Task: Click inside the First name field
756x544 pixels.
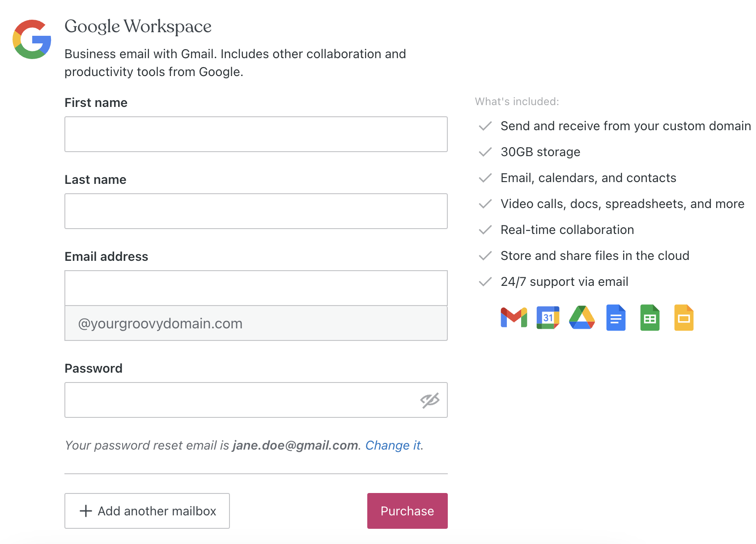Action: [256, 134]
